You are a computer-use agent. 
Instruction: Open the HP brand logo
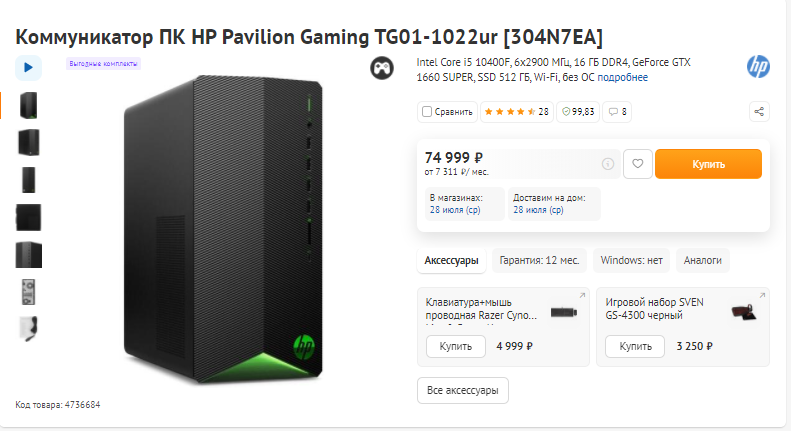[x=758, y=67]
